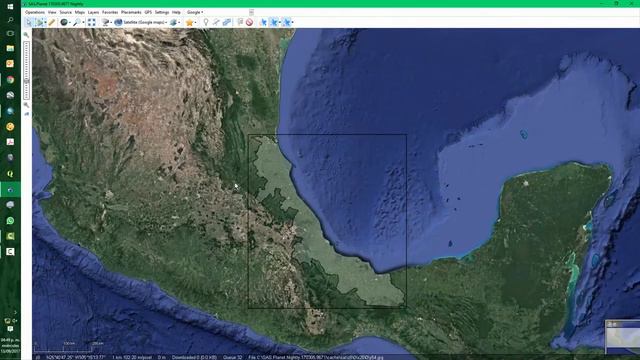The width and height of the screenshot is (640, 360).
Task: Open the Favorites menu
Action: click(110, 12)
